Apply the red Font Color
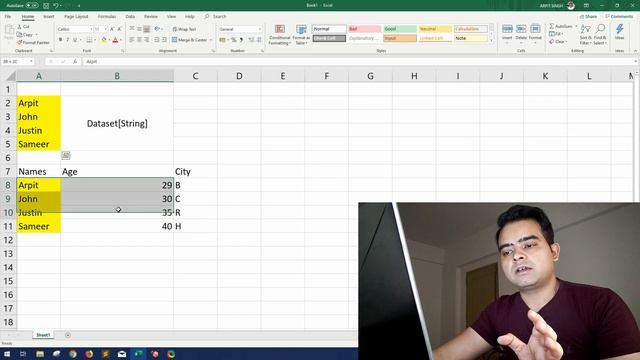The width and height of the screenshot is (640, 360). 116,40
